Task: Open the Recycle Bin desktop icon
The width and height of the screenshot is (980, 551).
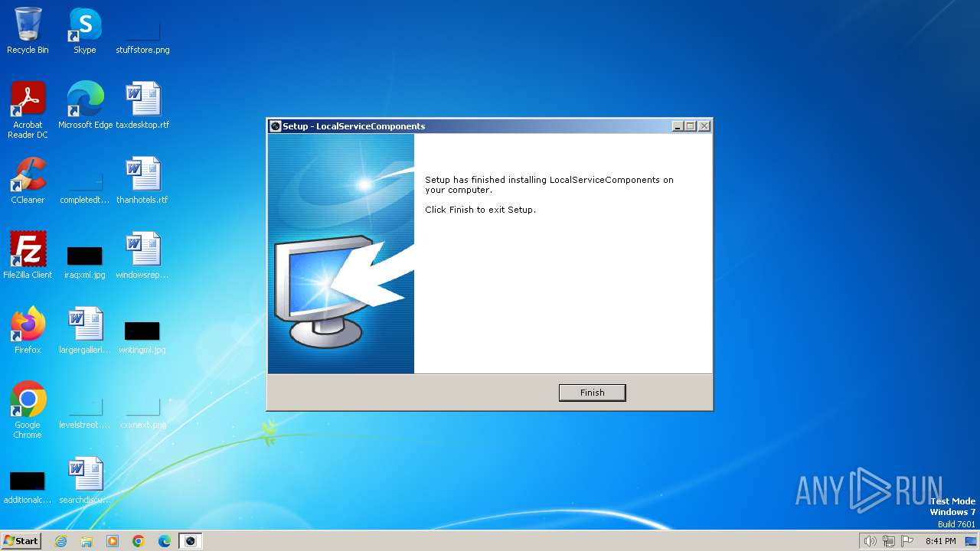Action: (28, 31)
